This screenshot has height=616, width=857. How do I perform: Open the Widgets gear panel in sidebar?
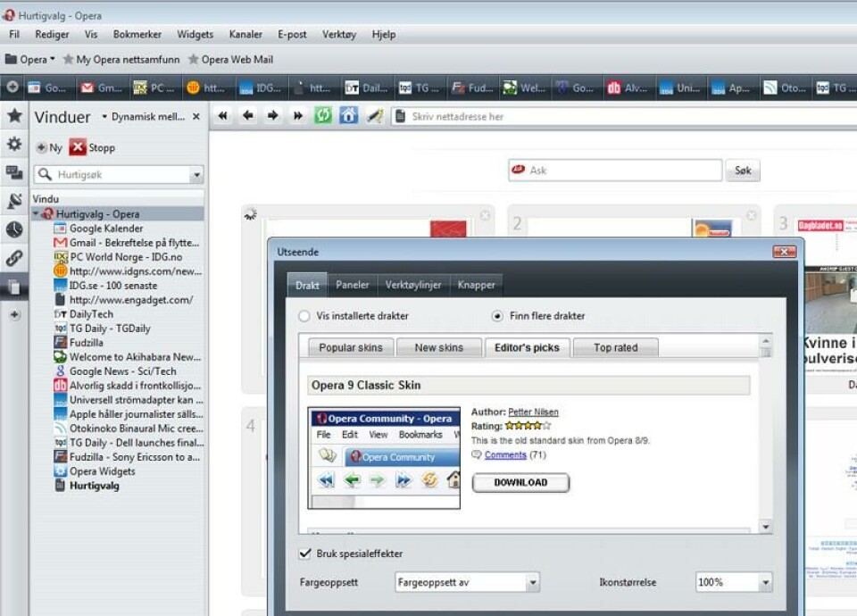(x=15, y=145)
